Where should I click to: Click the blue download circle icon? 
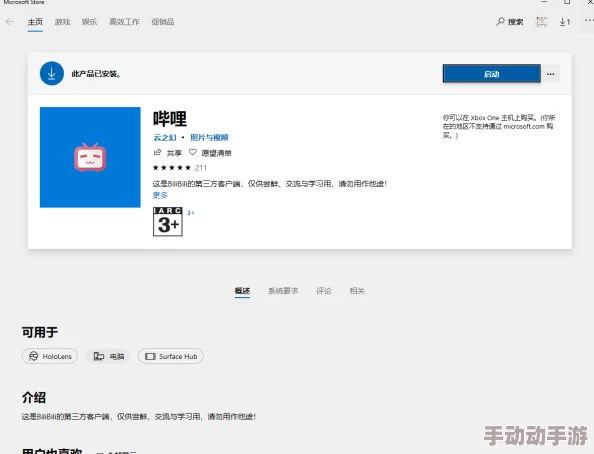pyautogui.click(x=52, y=74)
